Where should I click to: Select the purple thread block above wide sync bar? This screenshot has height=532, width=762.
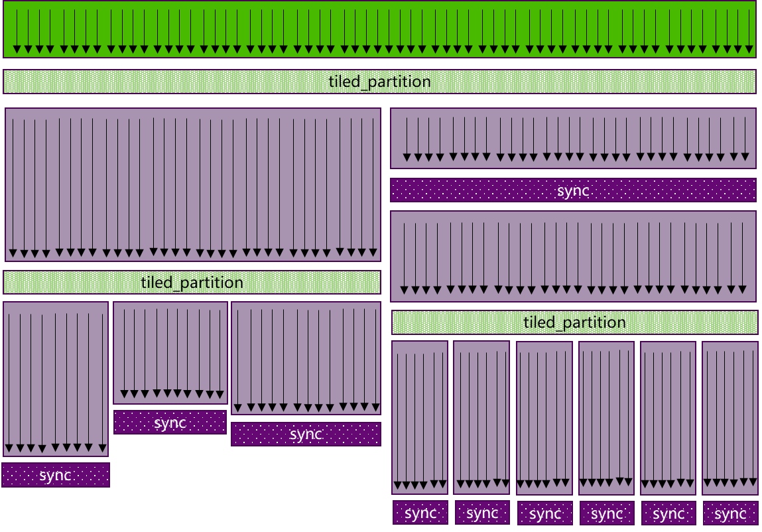(573, 138)
